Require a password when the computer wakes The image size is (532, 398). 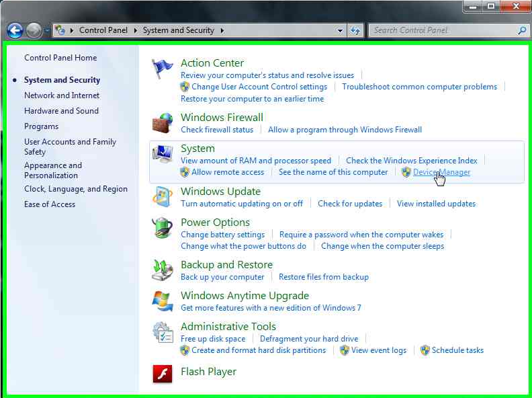pyautogui.click(x=361, y=235)
